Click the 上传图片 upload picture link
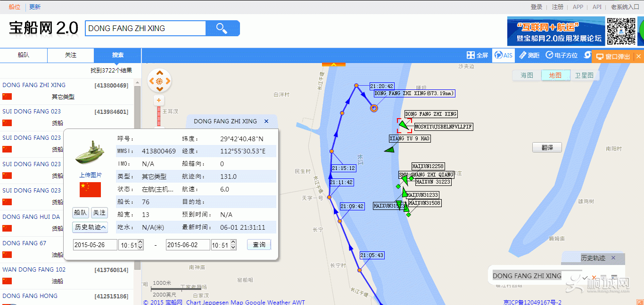The image size is (644, 305). 90,175
